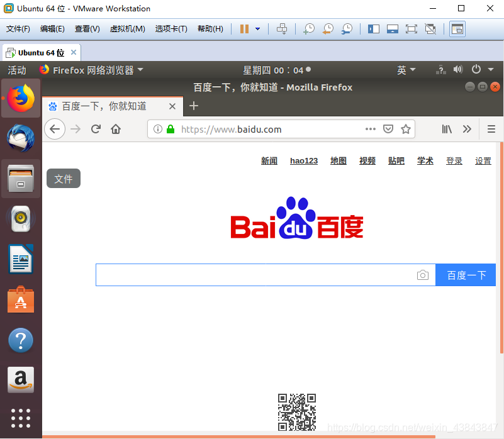Show applications grid in the dock
This screenshot has width=504, height=439.
pos(21,418)
